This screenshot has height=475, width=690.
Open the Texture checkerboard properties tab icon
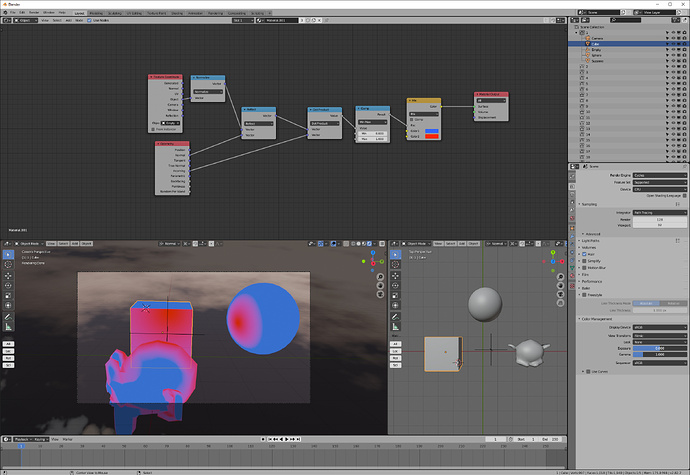tap(572, 285)
